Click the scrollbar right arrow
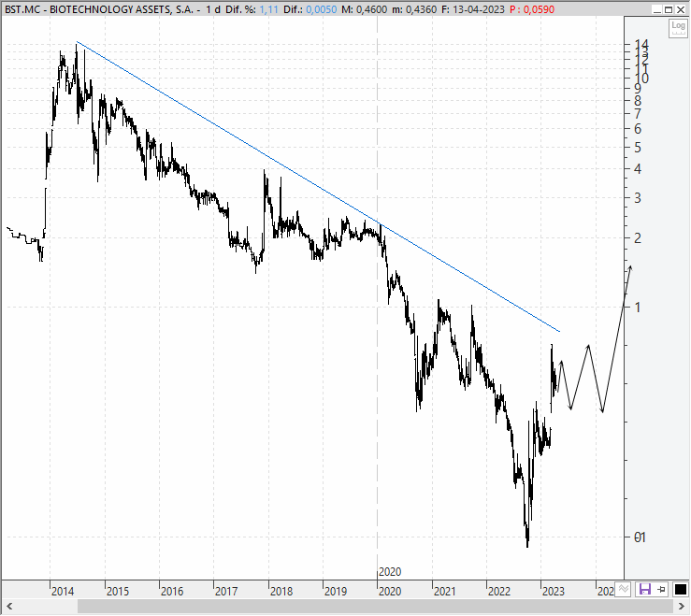 tap(682, 607)
